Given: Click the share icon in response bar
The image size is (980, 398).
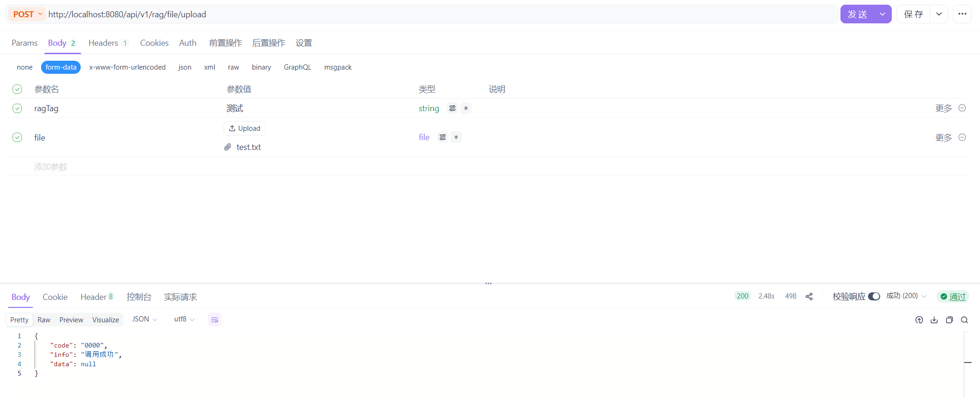Looking at the screenshot, I should (x=809, y=297).
